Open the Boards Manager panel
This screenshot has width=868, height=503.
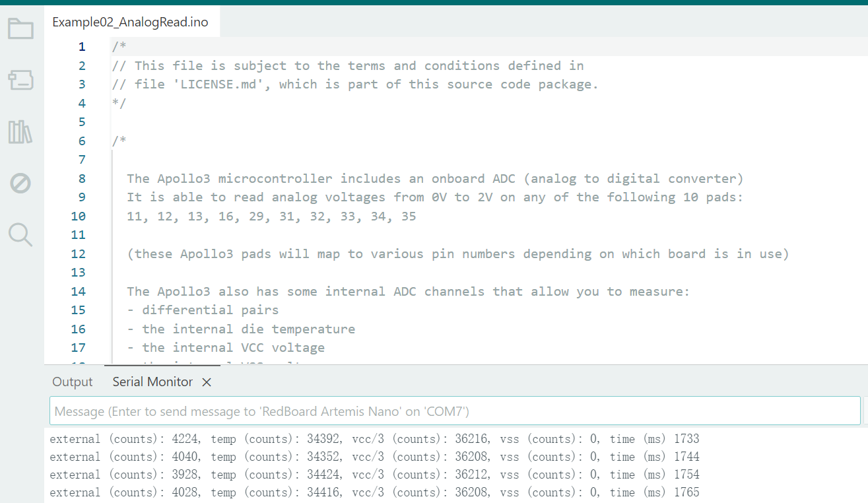coord(20,80)
